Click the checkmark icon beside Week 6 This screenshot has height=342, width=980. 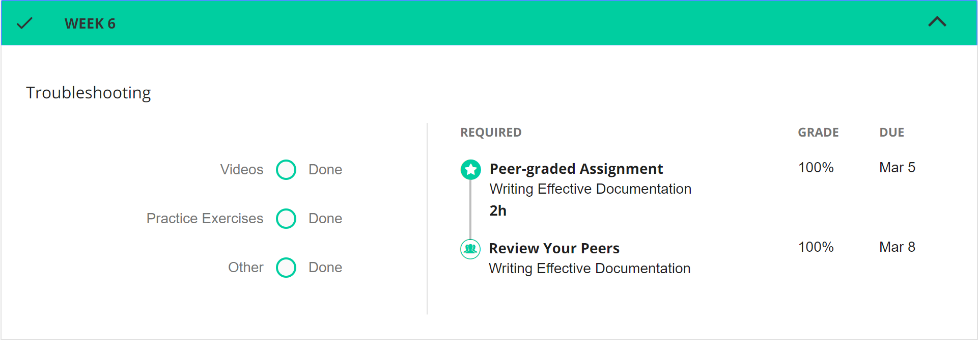(24, 23)
